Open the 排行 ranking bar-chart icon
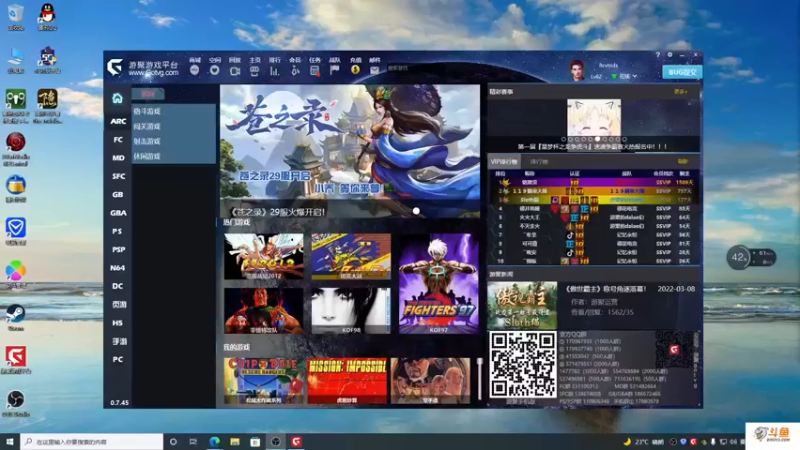This screenshot has height=450, width=800. (x=274, y=71)
